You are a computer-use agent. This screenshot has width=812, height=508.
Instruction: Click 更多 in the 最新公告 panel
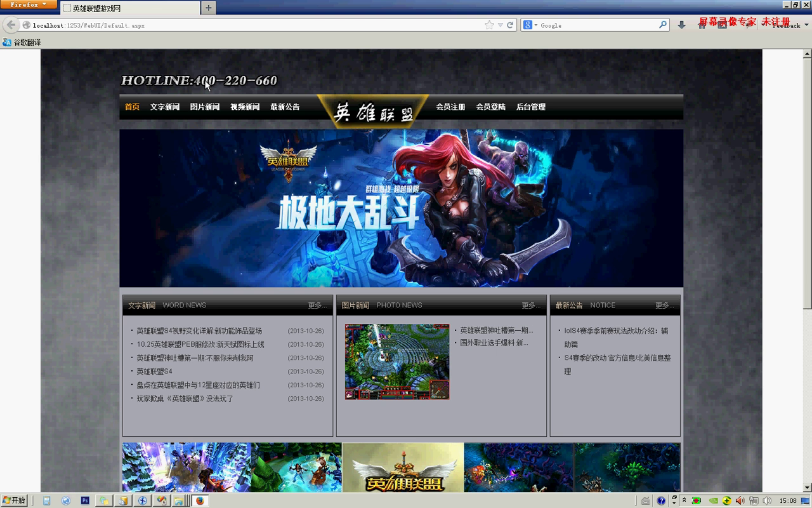click(665, 305)
